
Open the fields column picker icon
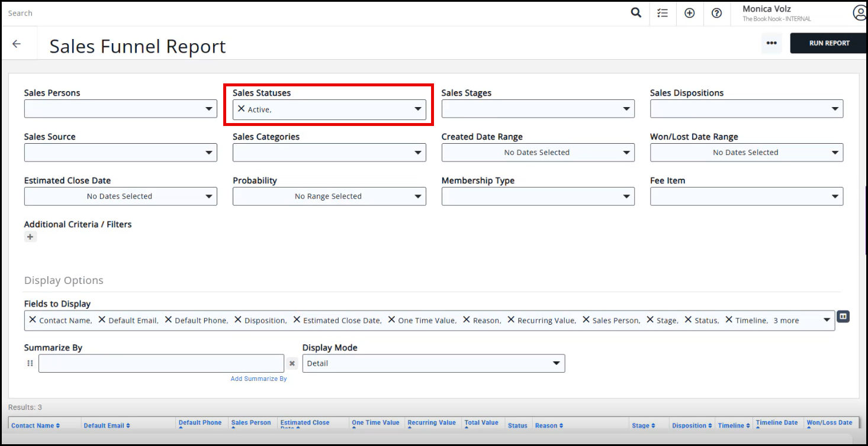[843, 317]
